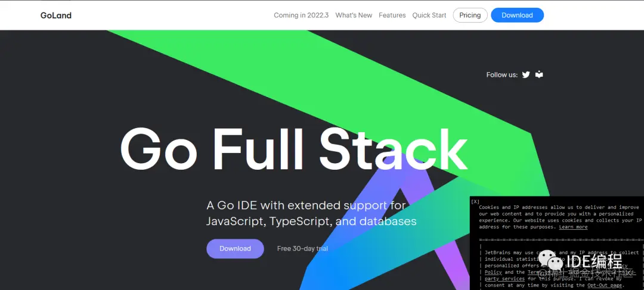
Task: Click the GoLand logo text
Action: 56,15
